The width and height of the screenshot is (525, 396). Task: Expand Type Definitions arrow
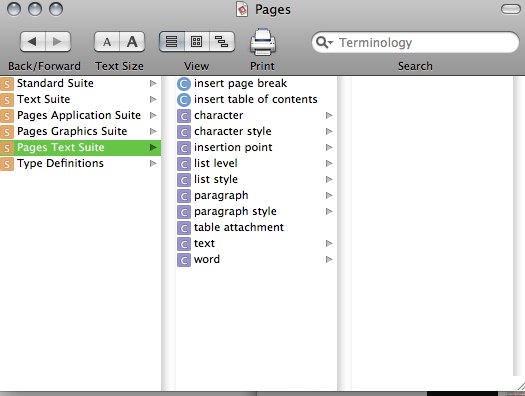(x=153, y=164)
